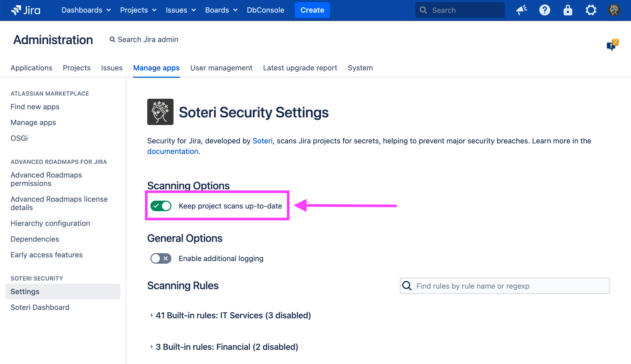Open the documentation link
The width and height of the screenshot is (631, 364).
click(172, 151)
